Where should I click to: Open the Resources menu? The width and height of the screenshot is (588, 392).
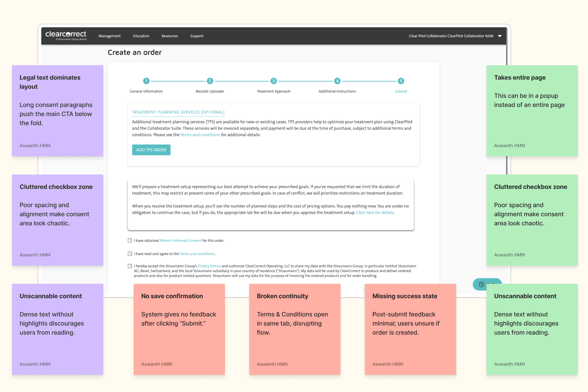(170, 36)
